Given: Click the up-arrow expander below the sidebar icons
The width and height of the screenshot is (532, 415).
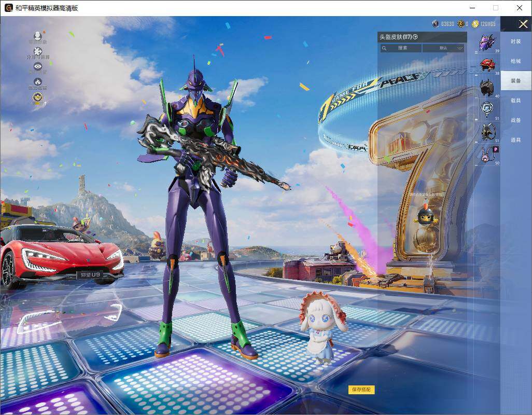Looking at the screenshot, I should click(45, 104).
